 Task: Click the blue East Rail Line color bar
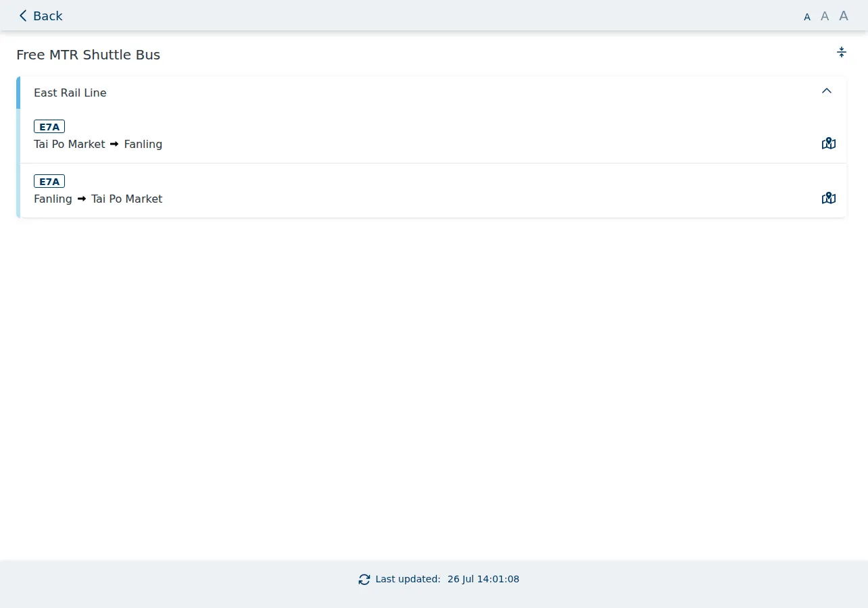point(18,93)
